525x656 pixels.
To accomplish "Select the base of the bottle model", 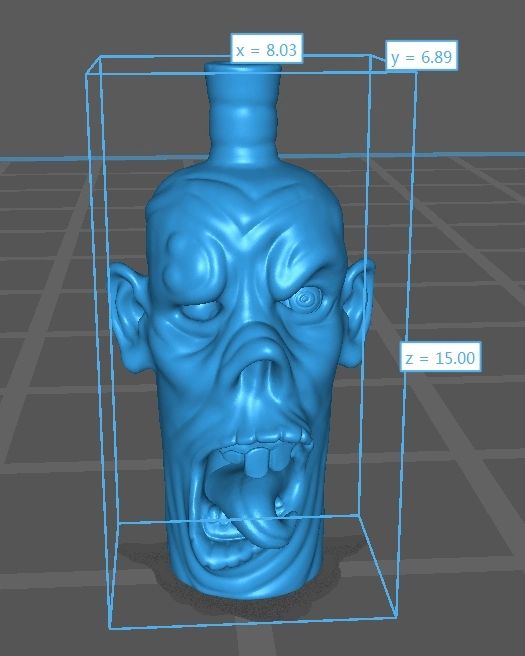I will pyautogui.click(x=246, y=582).
